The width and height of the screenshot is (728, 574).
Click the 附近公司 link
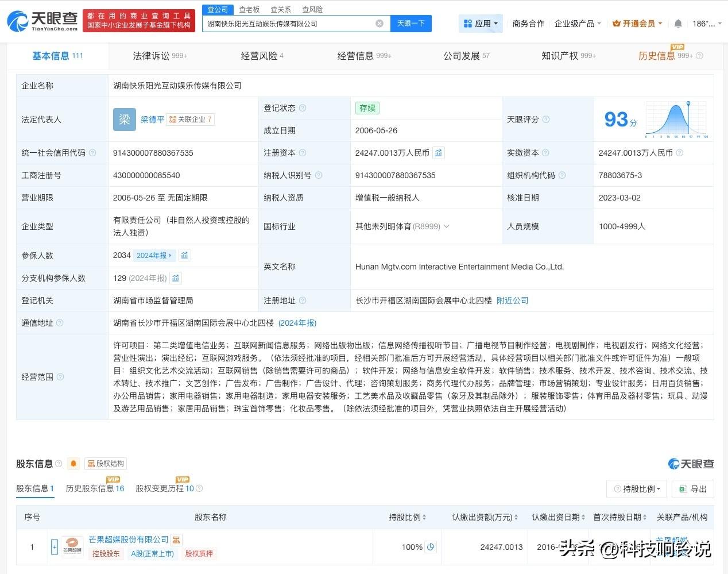[x=512, y=301]
